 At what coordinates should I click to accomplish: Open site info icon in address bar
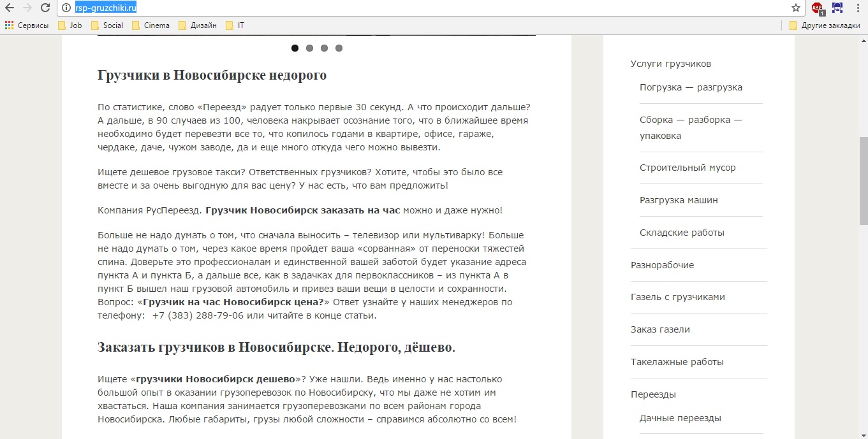tap(66, 8)
